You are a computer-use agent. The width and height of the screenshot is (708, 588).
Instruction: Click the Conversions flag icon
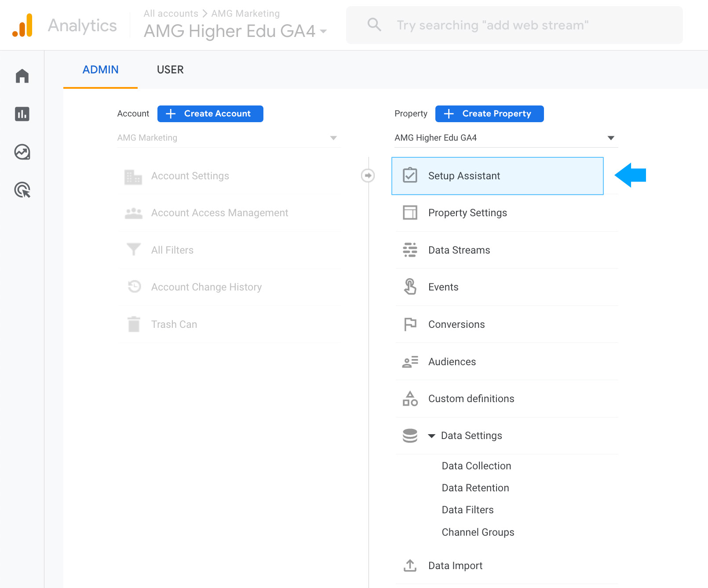tap(410, 324)
